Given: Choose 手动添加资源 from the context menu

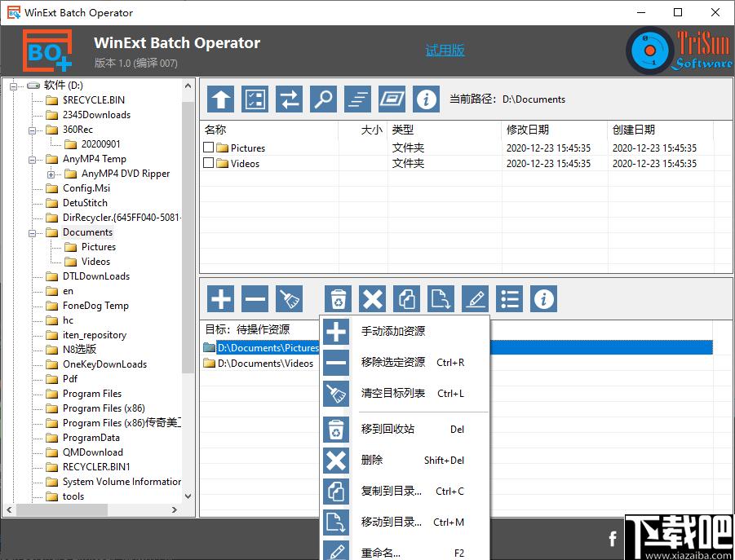Looking at the screenshot, I should point(405,332).
